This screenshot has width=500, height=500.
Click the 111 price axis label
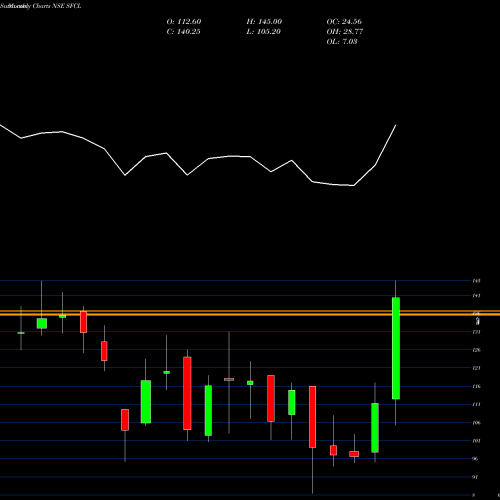(x=476, y=404)
